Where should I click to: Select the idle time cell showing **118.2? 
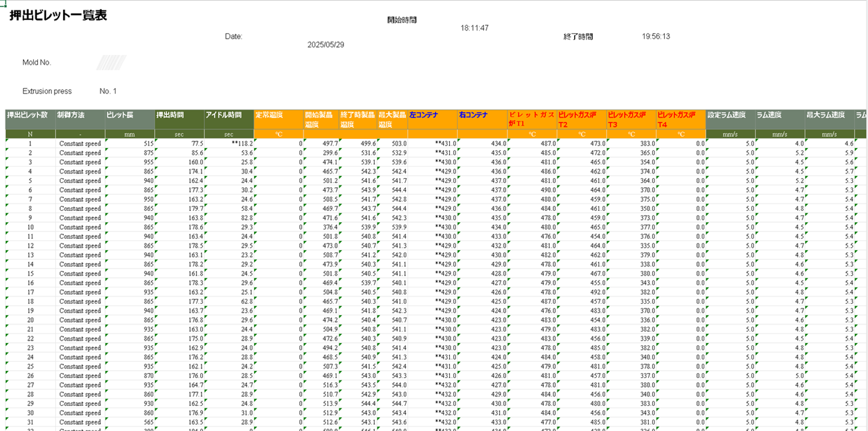229,144
